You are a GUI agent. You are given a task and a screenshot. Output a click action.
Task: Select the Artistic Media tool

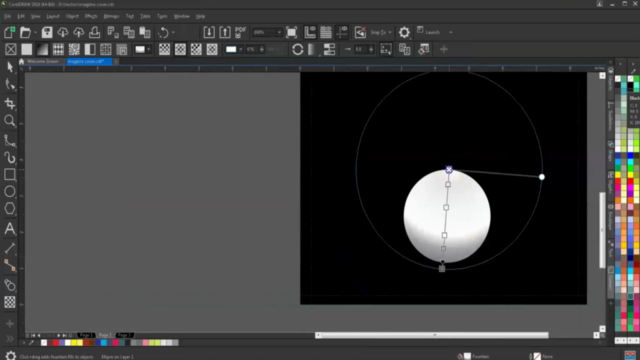pos(10,158)
